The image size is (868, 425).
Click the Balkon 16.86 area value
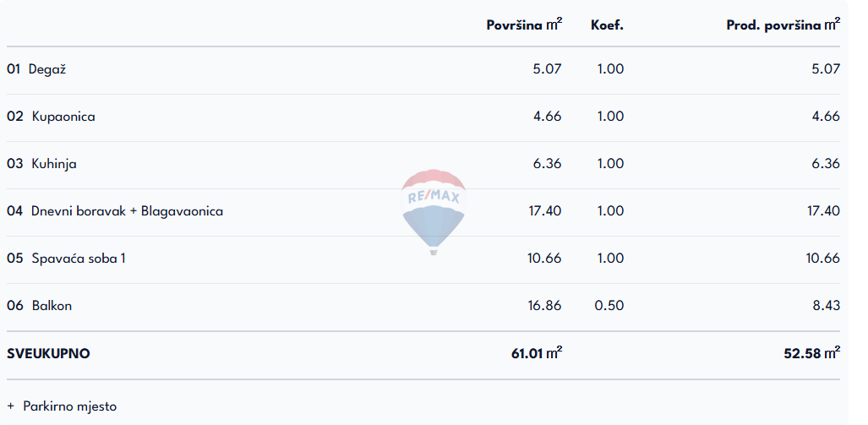544,306
